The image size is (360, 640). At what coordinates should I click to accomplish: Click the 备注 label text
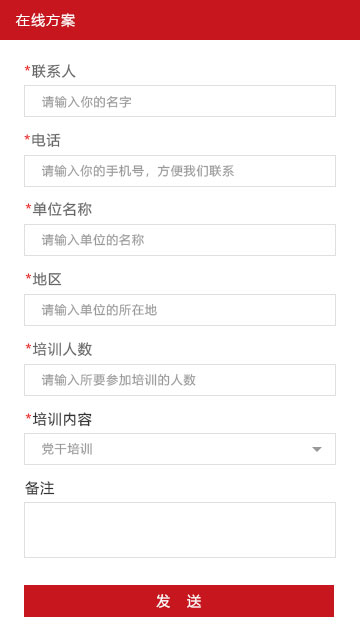point(40,488)
